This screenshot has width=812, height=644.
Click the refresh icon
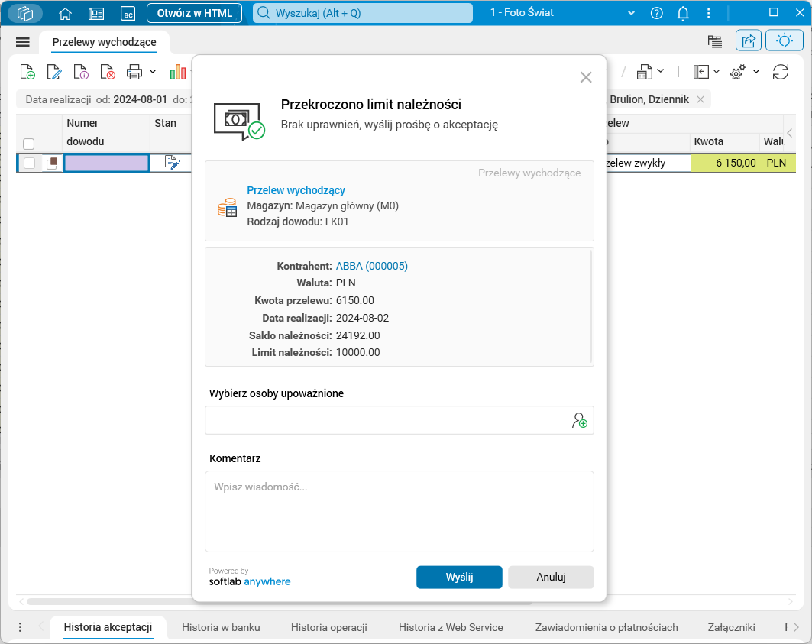tap(781, 72)
